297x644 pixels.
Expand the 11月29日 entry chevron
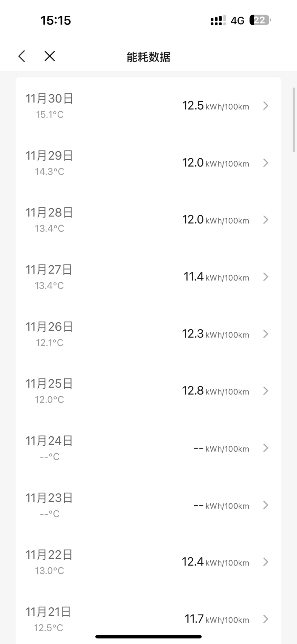[x=266, y=163]
